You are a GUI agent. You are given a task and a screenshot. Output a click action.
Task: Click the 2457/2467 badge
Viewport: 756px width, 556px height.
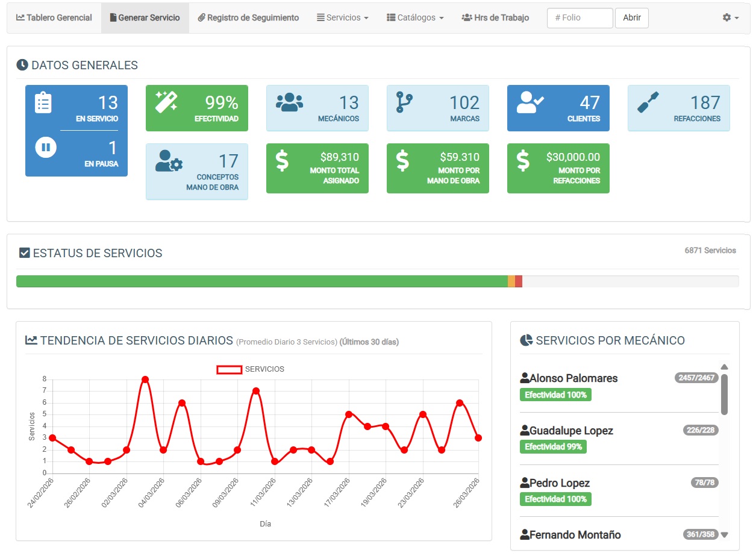697,378
